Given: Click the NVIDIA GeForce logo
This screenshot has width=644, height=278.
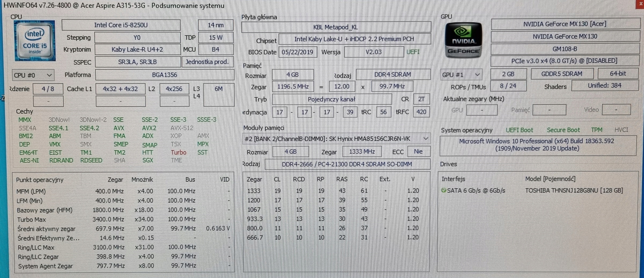Looking at the screenshot, I should point(463,40).
